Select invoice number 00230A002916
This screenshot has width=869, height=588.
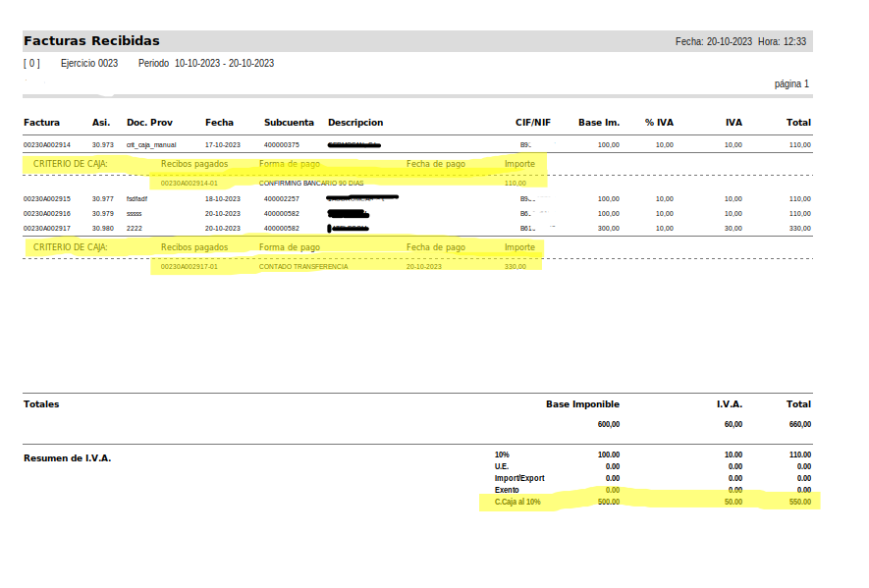click(x=47, y=213)
